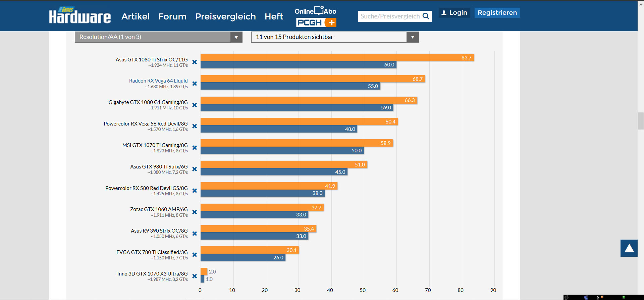The width and height of the screenshot is (644, 300).
Task: Click the 41.9 value on the orange bar
Action: click(330, 186)
